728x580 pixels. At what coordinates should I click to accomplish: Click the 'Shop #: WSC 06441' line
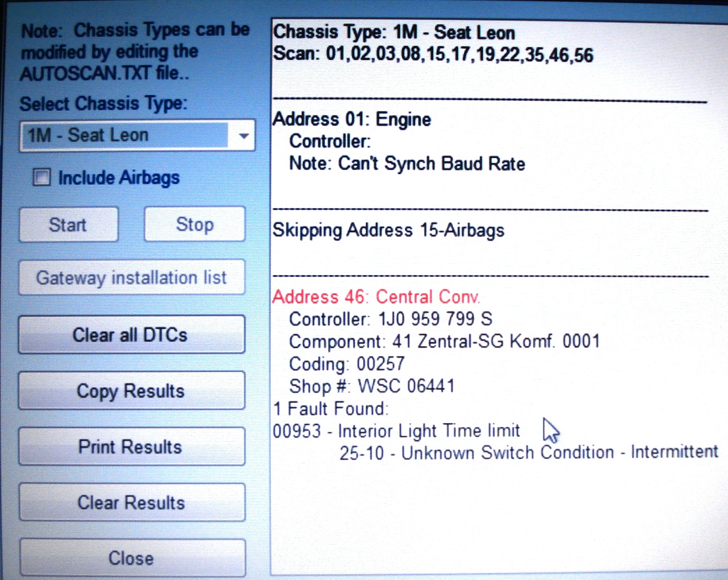coord(372,386)
